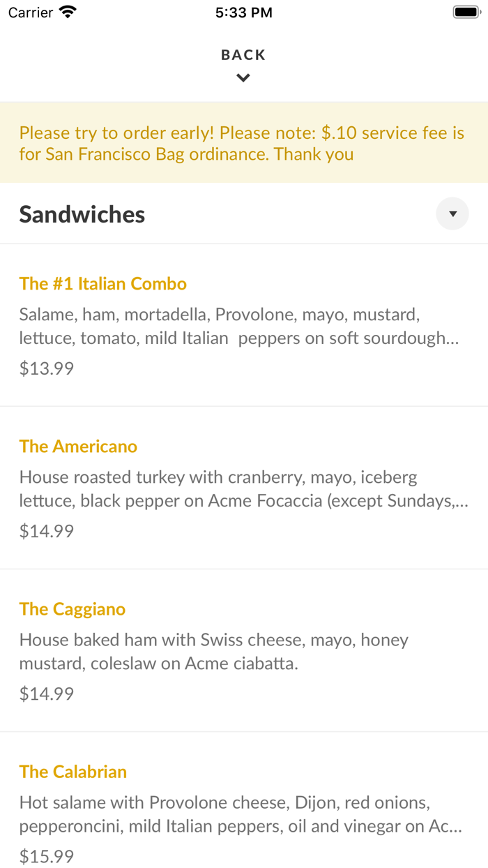The height and width of the screenshot is (868, 488).
Task: Tap the $14.99 price under The Americano
Action: (x=46, y=530)
